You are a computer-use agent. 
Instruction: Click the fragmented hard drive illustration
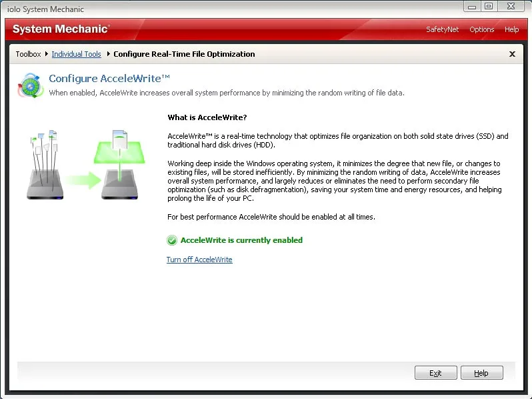45,165
